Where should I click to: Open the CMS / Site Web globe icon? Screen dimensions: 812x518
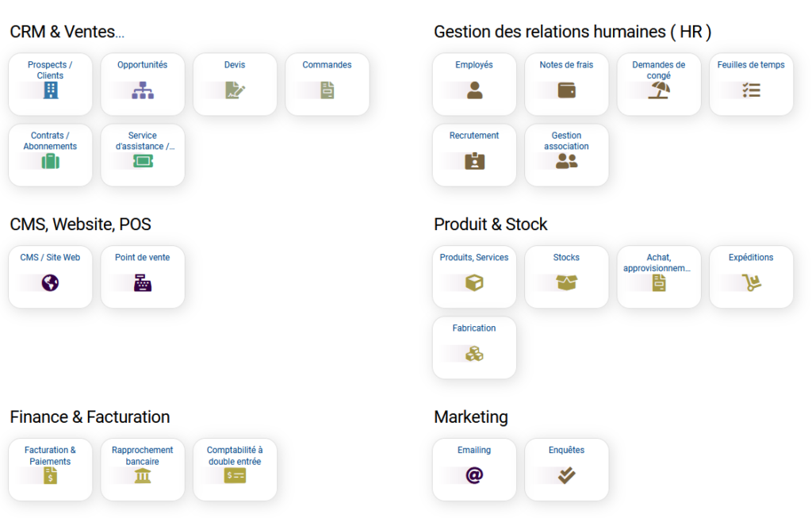tap(50, 283)
